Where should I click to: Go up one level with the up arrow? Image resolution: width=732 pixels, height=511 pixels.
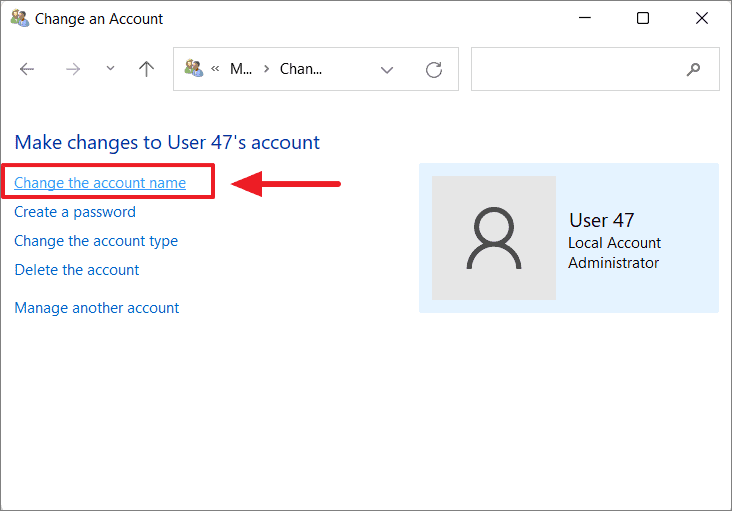146,69
